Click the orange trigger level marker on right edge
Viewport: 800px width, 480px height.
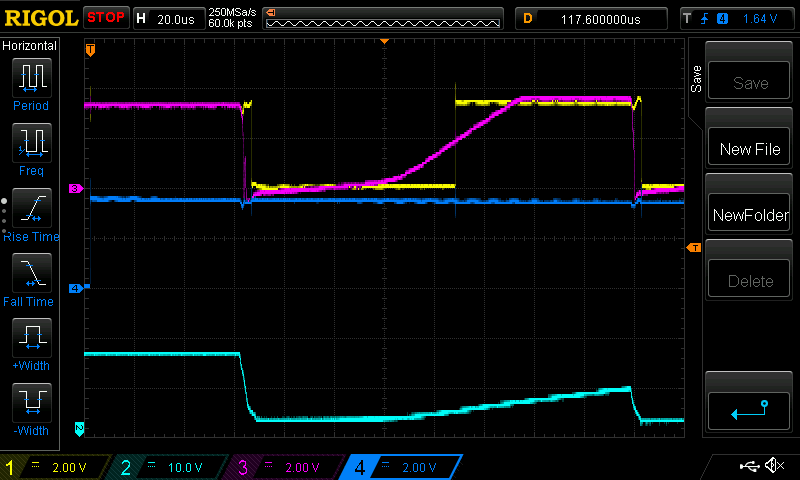tap(694, 248)
